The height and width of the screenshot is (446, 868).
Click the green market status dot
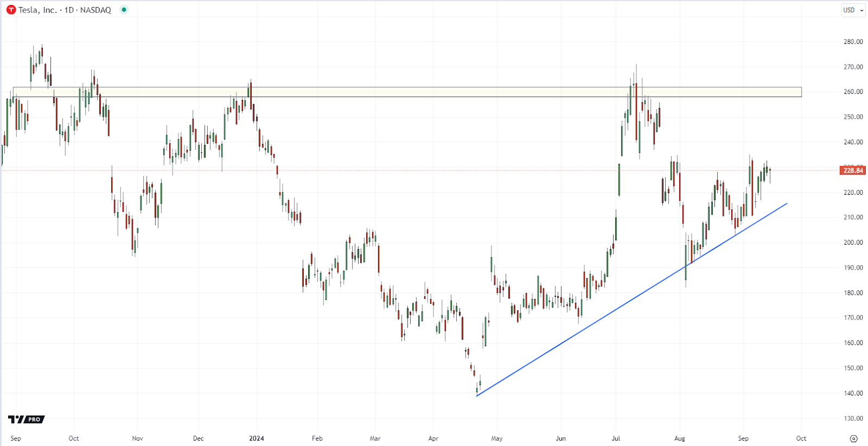pos(124,10)
